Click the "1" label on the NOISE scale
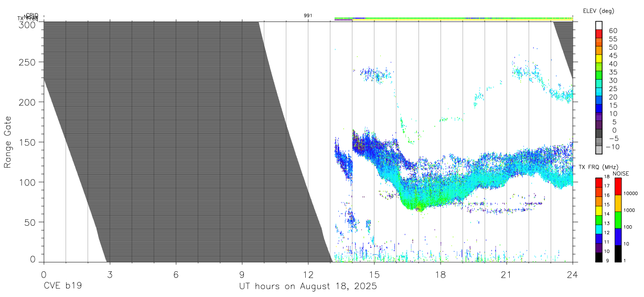The image size is (644, 297). coord(625,260)
